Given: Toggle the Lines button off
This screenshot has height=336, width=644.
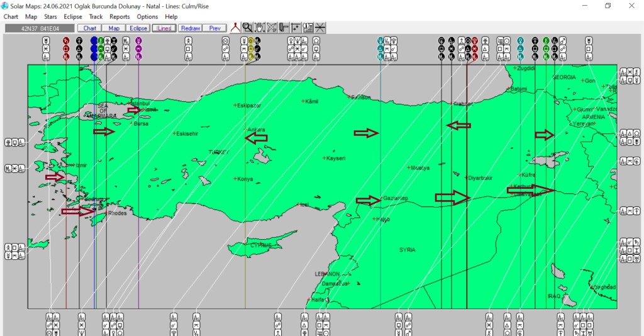Looking at the screenshot, I should 164,28.
